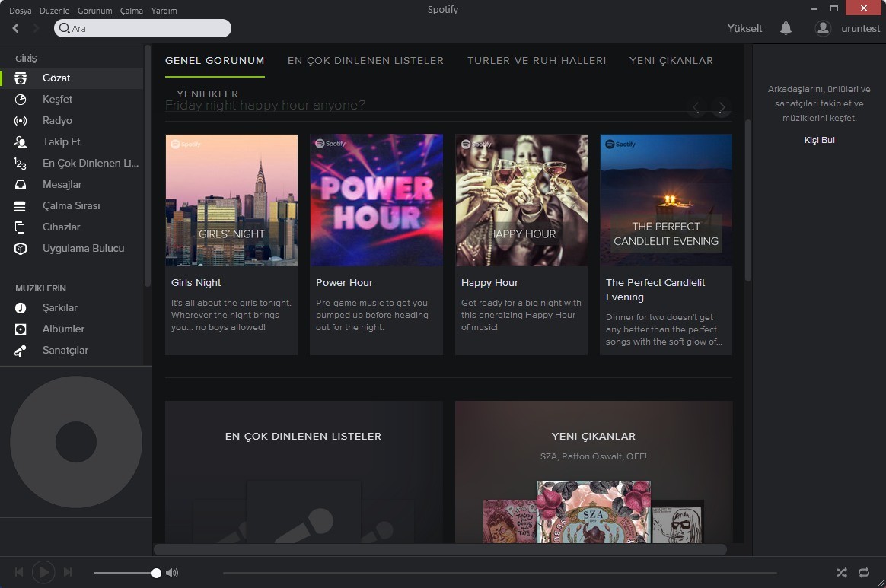The width and height of the screenshot is (886, 588).
Task: Open notifications bell icon
Action: coord(786,28)
